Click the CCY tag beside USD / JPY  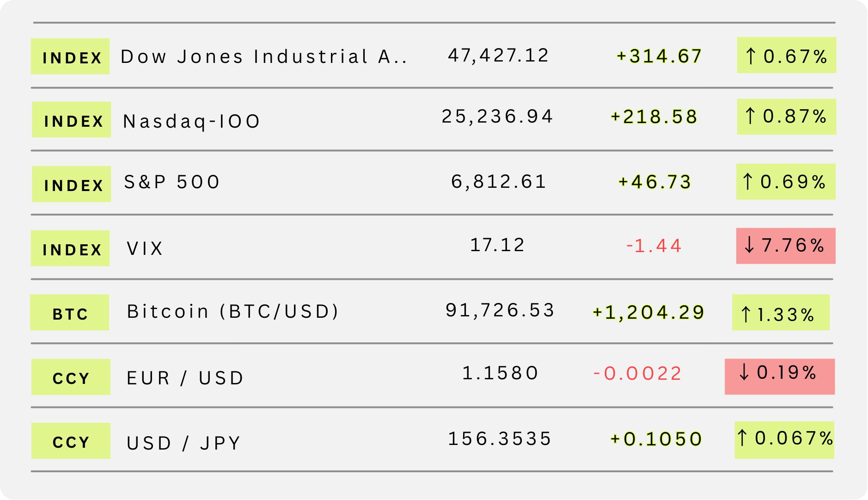coord(71,441)
